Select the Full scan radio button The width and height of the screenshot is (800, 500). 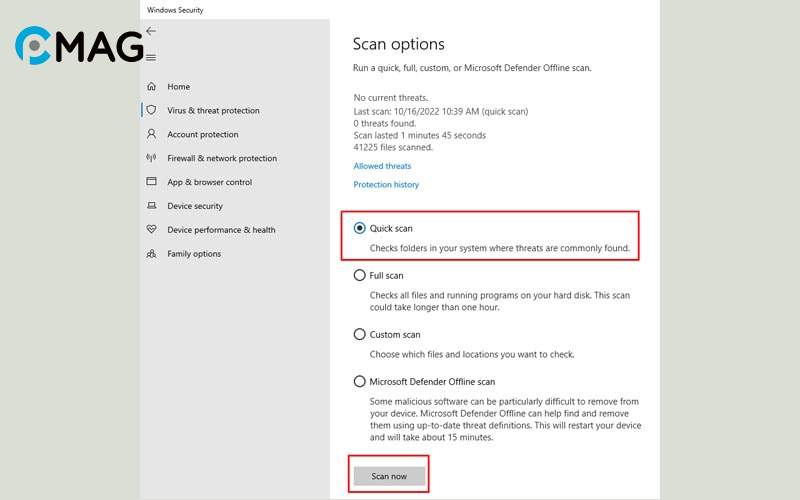tap(360, 275)
